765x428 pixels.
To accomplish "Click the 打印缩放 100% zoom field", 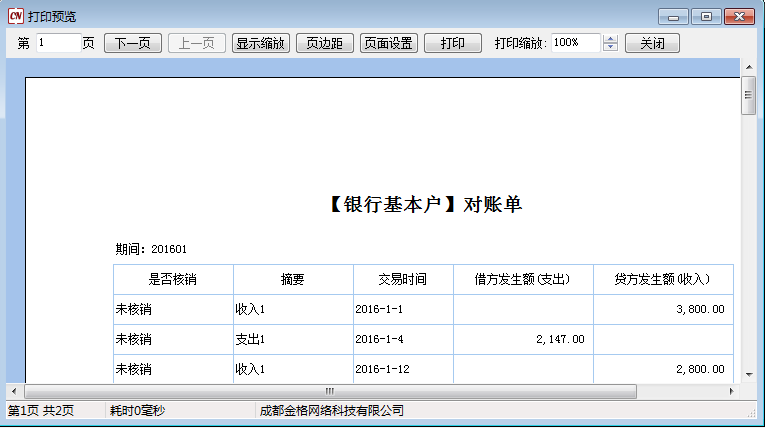I will (575, 43).
